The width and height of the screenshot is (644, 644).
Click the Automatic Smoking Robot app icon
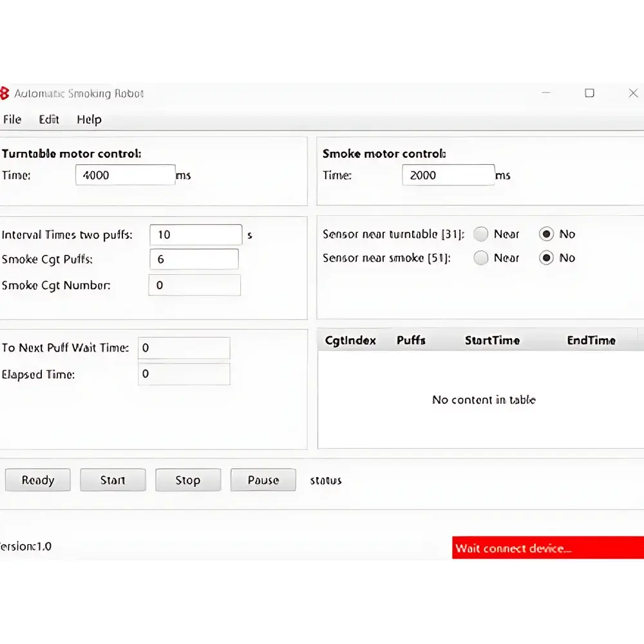pos(4,93)
